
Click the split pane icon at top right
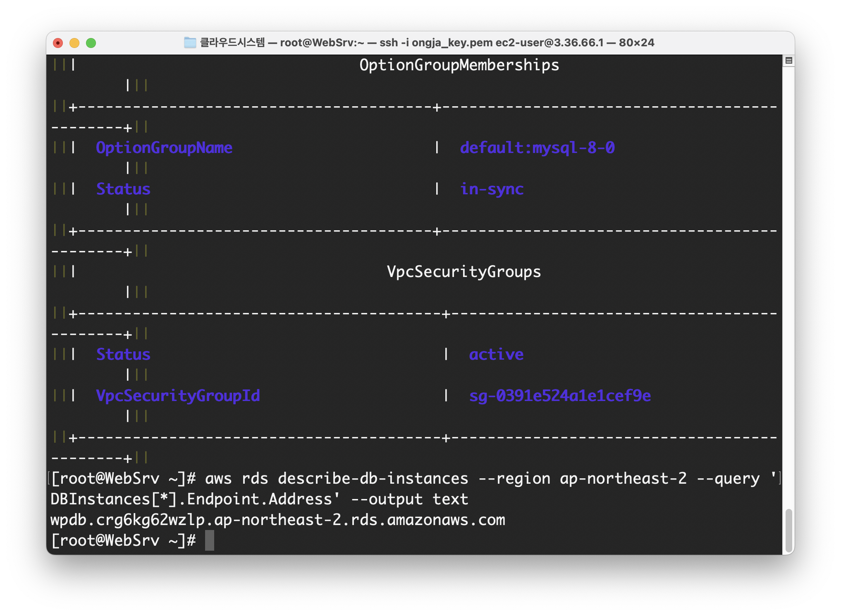click(788, 61)
